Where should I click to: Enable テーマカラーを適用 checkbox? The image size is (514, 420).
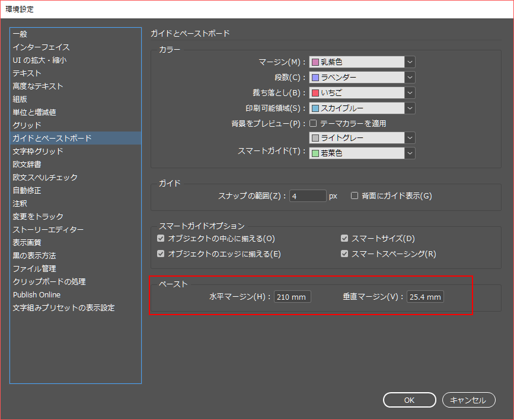(314, 123)
